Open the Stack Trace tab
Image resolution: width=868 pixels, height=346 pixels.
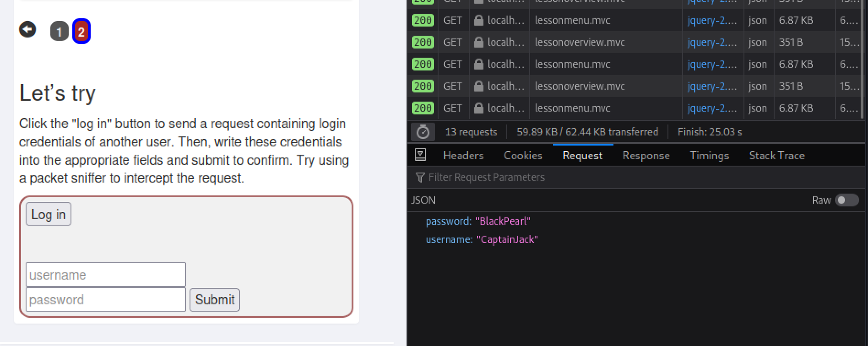point(776,156)
